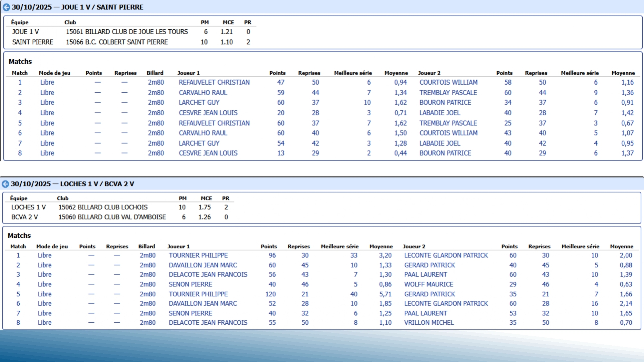Screen dimensions: 644x362
Task: Click LABADIE JOEL in match 4
Action: coord(439,113)
